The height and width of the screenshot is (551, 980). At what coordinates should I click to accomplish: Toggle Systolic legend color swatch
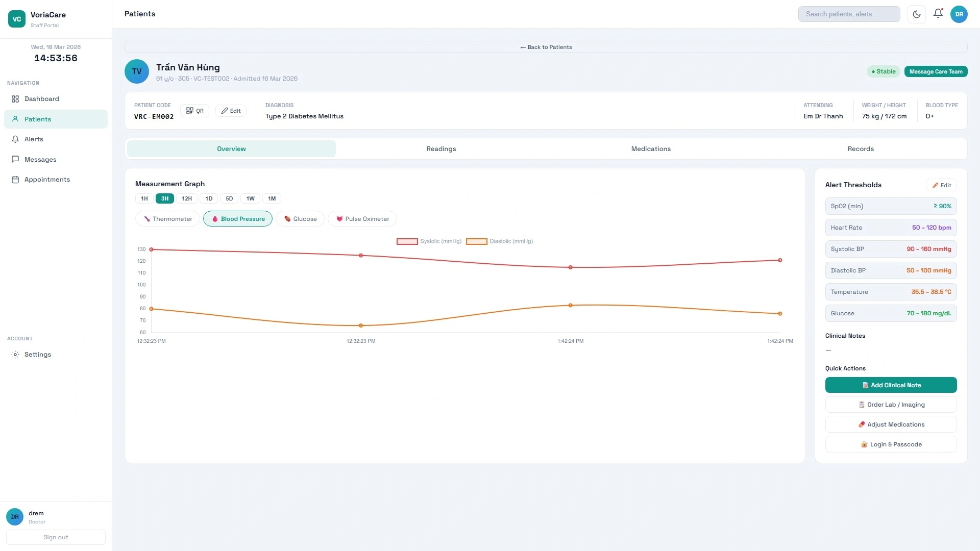pos(407,242)
